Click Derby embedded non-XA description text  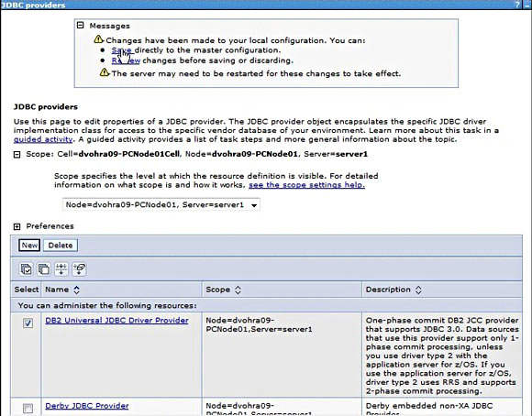[x=429, y=410]
